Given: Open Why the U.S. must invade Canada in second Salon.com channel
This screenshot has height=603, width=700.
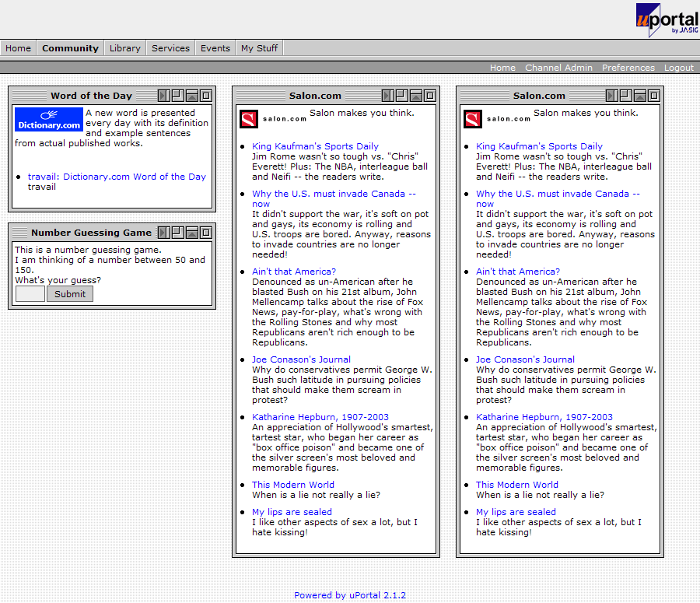Looking at the screenshot, I should point(558,198).
